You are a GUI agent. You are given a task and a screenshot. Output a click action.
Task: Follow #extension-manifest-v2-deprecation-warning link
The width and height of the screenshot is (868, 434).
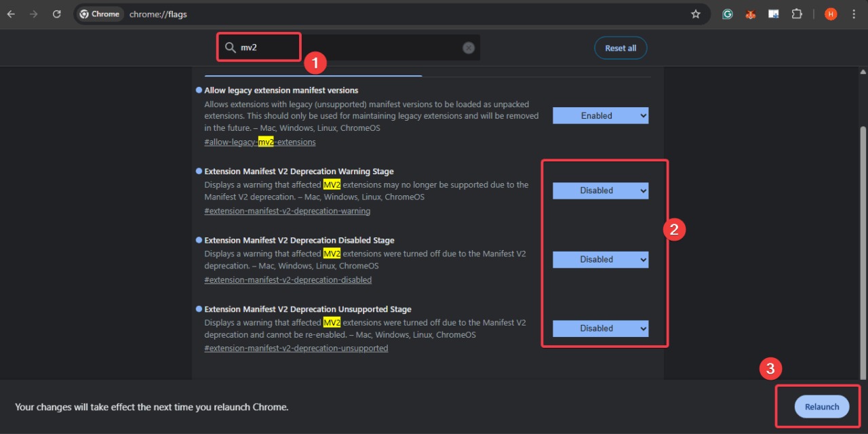tap(287, 211)
